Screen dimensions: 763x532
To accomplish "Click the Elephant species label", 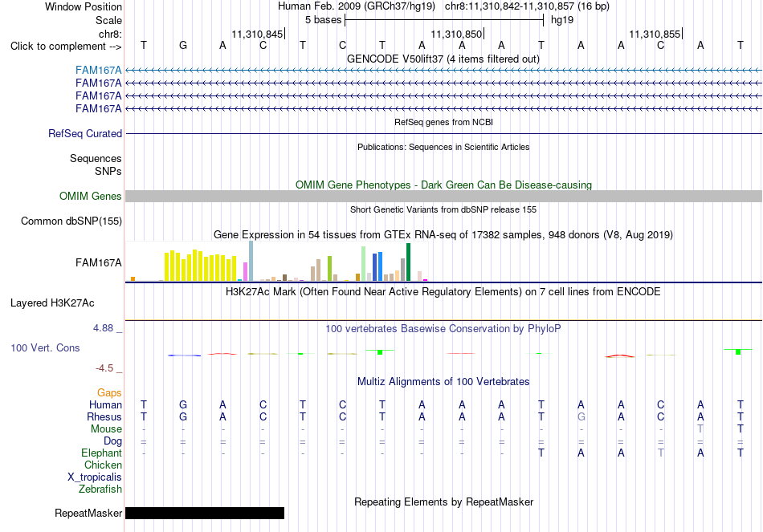I will pos(101,453).
